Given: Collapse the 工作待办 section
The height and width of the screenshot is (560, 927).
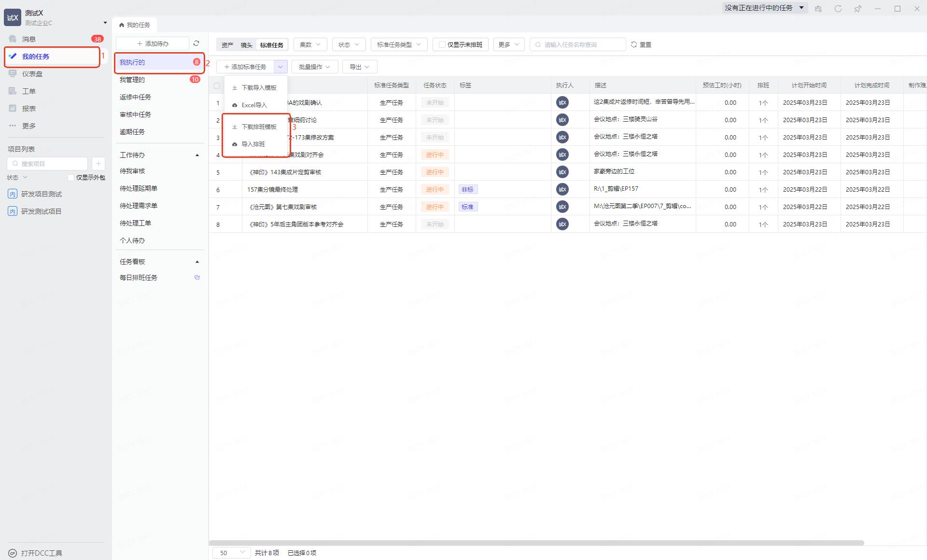Looking at the screenshot, I should (197, 155).
